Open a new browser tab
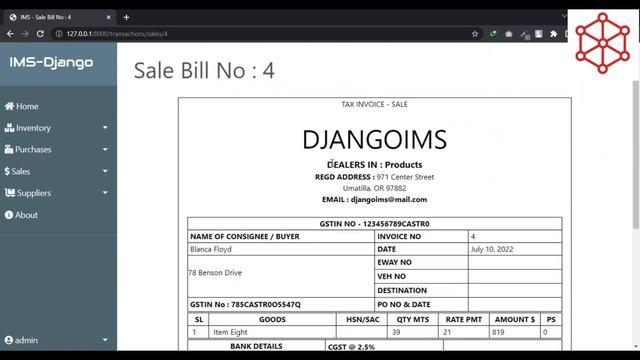Image resolution: width=640 pixels, height=360 pixels. pyautogui.click(x=126, y=17)
